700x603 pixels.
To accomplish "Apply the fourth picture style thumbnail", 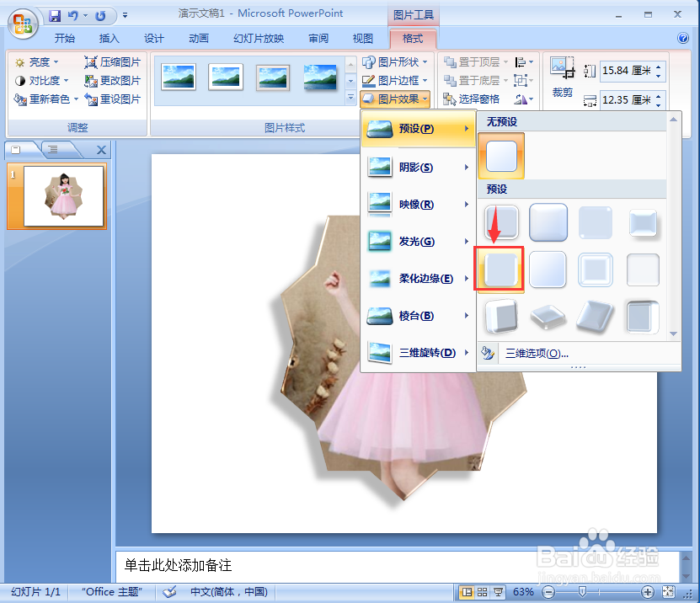I will click(x=320, y=77).
